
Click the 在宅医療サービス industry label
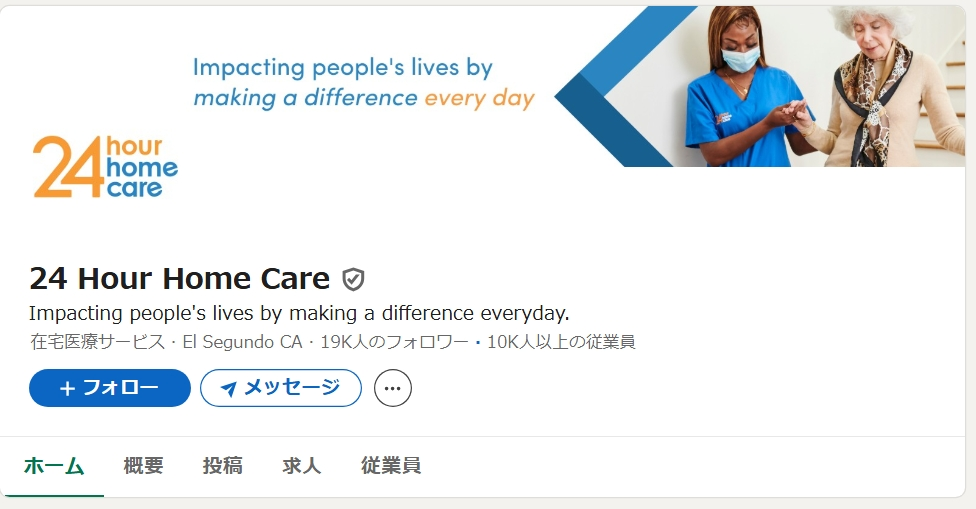coord(97,342)
